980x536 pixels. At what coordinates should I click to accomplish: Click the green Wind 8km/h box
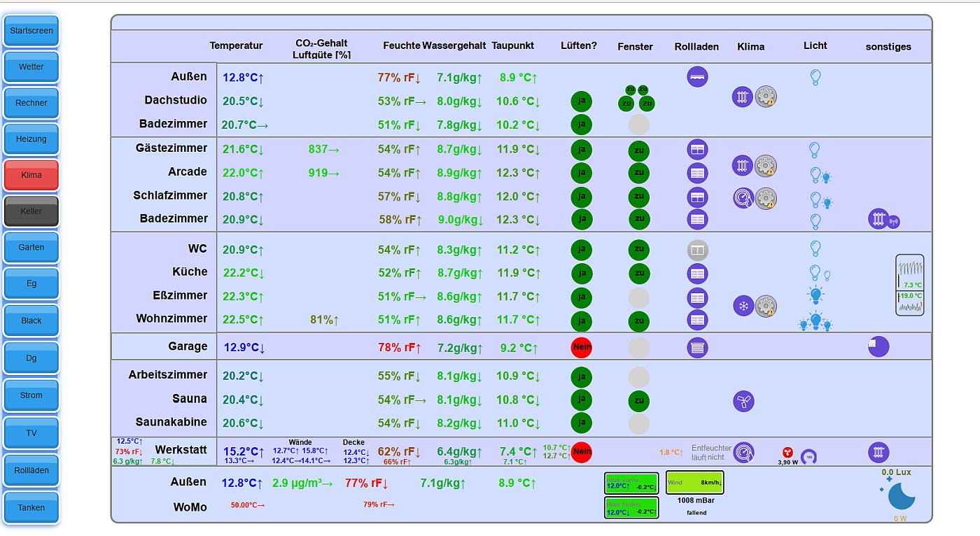pos(694,482)
